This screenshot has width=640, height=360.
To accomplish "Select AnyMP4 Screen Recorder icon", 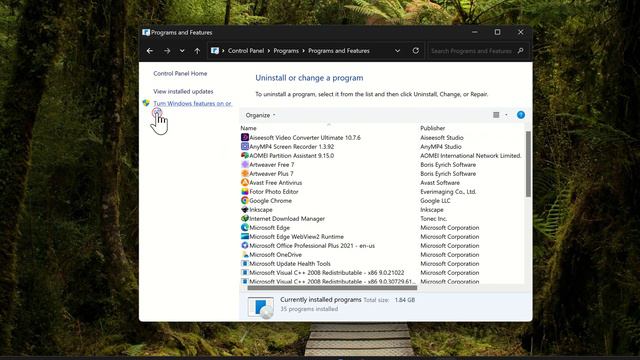I will tap(244, 147).
